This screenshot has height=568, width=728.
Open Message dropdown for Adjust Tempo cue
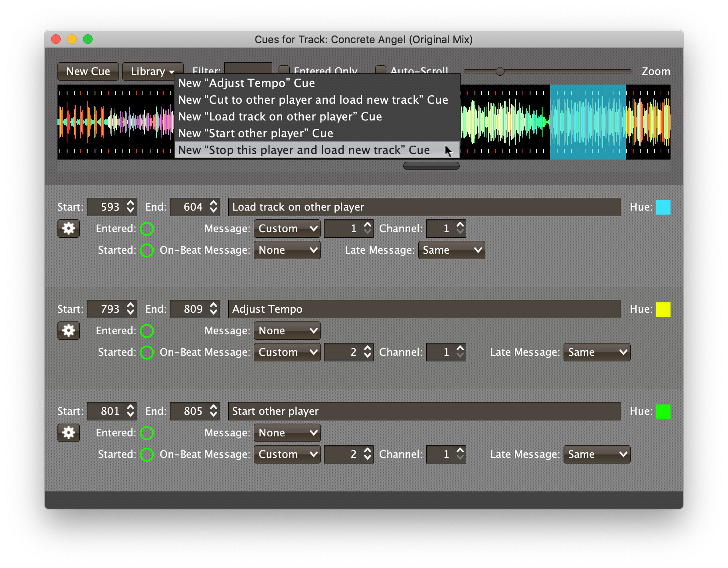tap(287, 331)
